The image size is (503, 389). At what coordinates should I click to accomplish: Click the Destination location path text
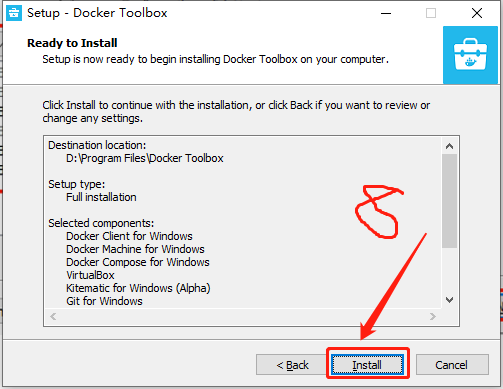(x=145, y=158)
